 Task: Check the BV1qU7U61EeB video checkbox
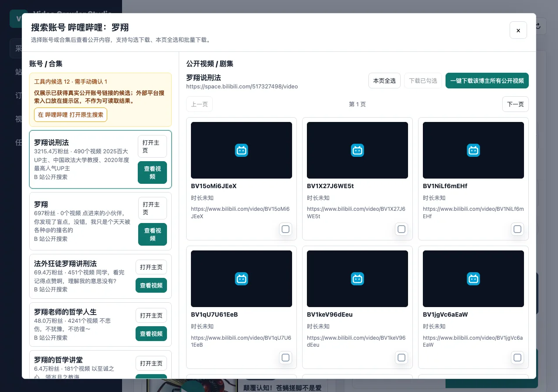coord(286,358)
